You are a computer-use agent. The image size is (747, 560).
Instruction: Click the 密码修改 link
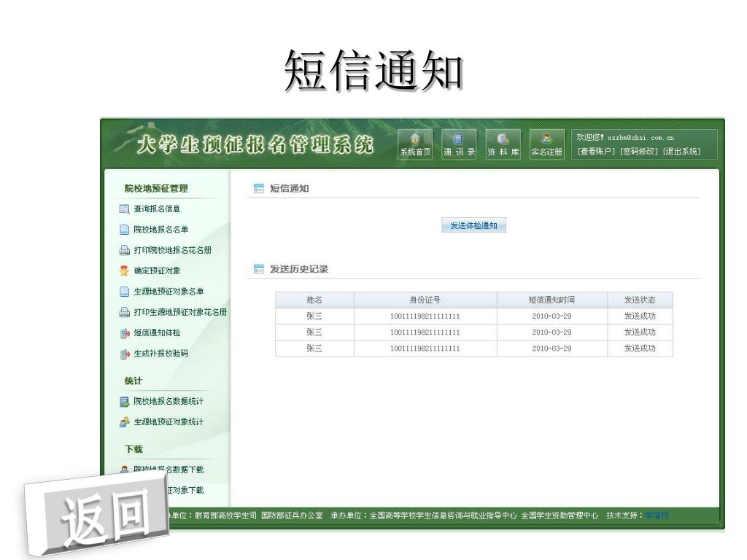coord(638,152)
